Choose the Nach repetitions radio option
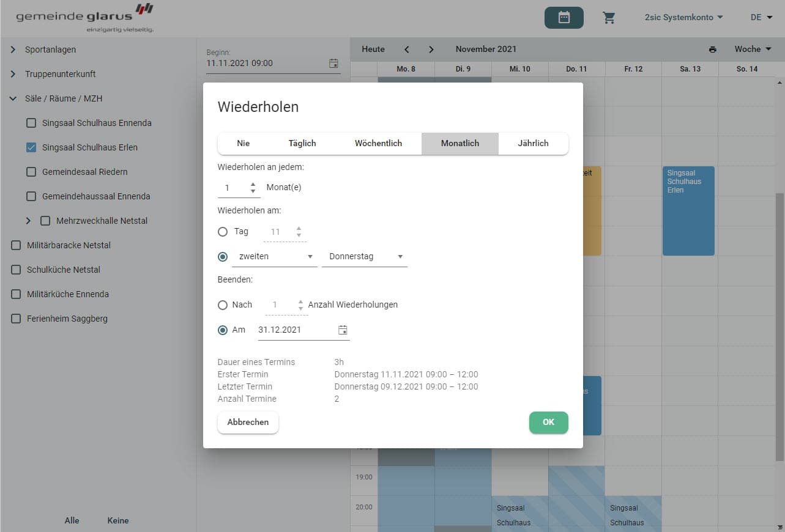785x532 pixels. [x=223, y=305]
